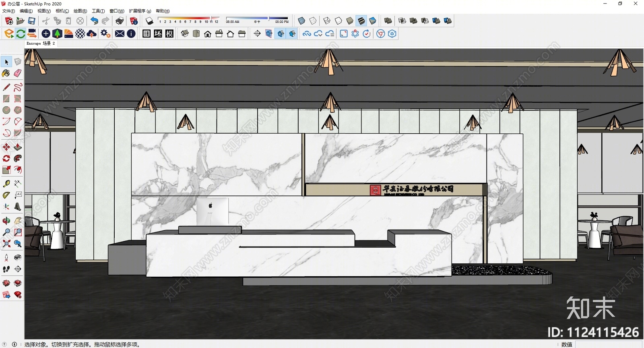
Task: Toggle Display Section Planes
Action: [x=269, y=34]
